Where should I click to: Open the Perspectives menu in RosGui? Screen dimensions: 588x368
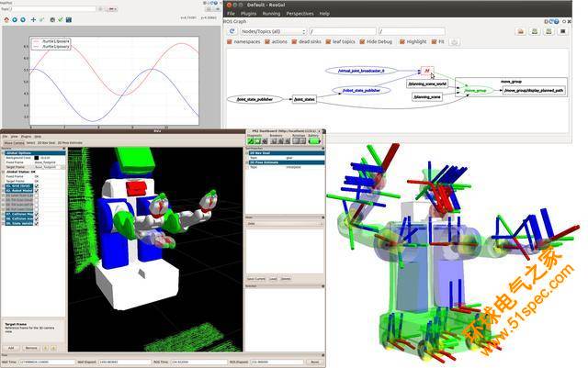300,14
